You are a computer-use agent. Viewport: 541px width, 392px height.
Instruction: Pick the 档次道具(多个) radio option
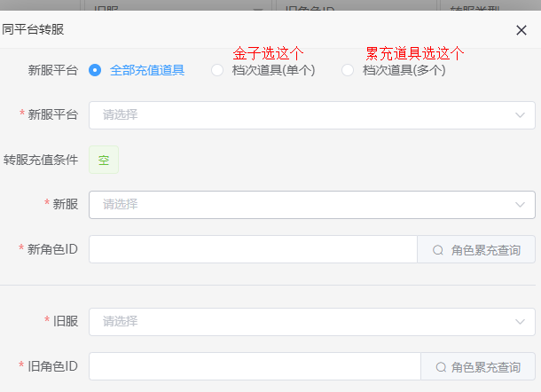pos(348,70)
